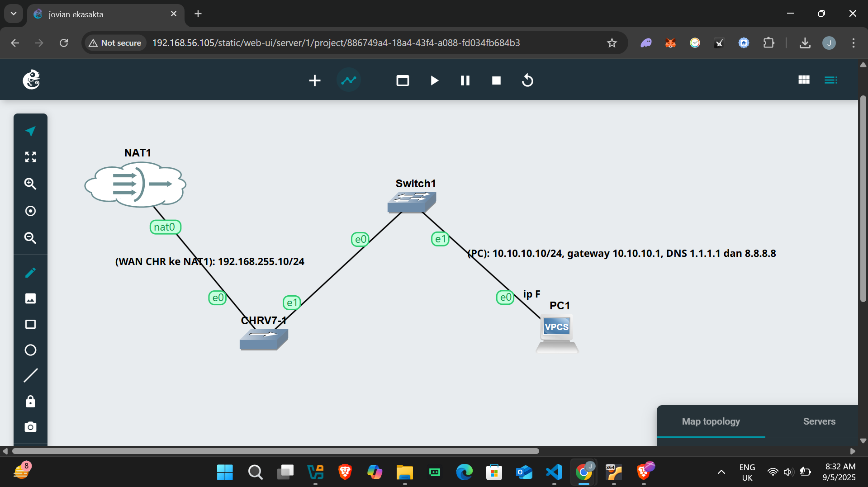Select the CHRV7-1 router node
Screen dimensions: 868x487
pyautogui.click(x=264, y=339)
